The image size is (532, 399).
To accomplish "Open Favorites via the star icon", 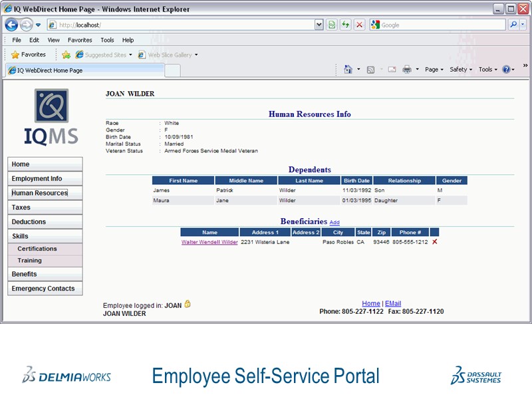I will tap(15, 54).
